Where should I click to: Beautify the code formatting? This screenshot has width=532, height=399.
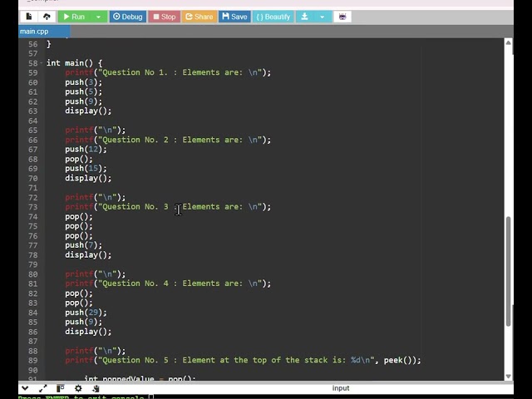273,17
